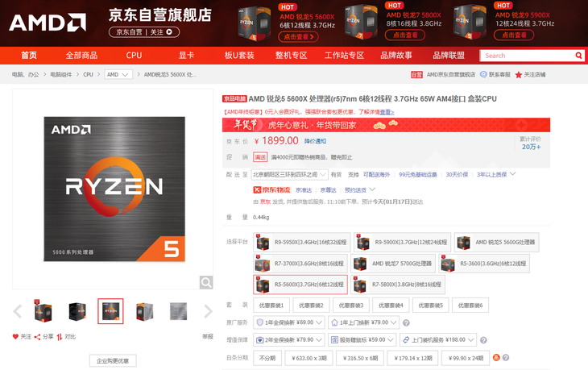Screen dimensions: 588x370
Task: Open 全部商品 nav item
Action: 81,55
